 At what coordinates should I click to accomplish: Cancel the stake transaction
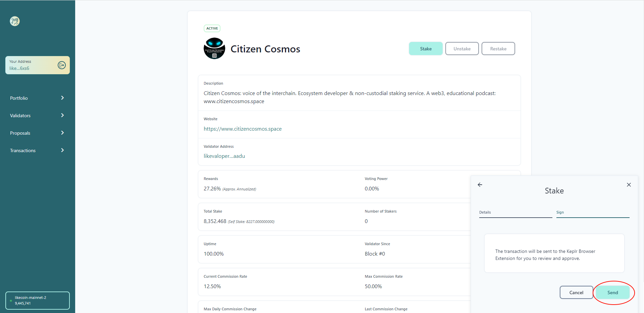pyautogui.click(x=576, y=293)
